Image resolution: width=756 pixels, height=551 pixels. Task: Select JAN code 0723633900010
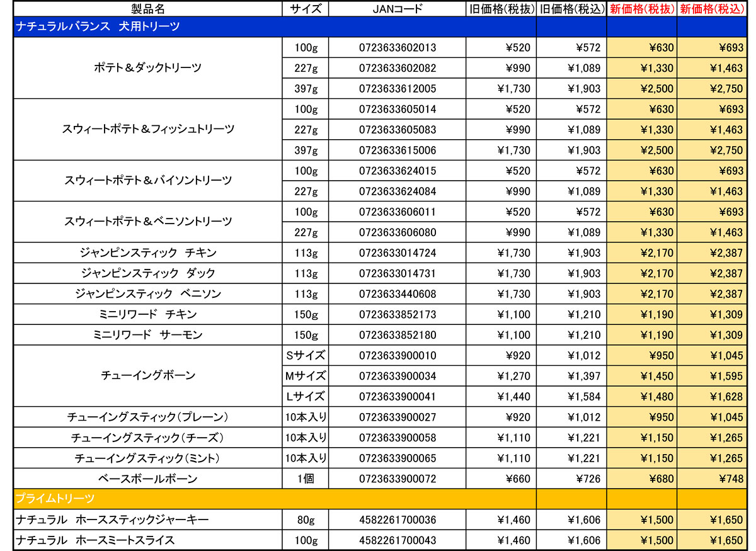click(x=398, y=356)
